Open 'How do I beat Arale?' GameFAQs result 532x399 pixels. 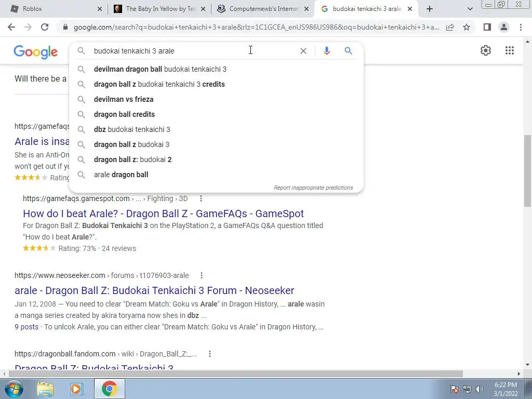(x=163, y=214)
